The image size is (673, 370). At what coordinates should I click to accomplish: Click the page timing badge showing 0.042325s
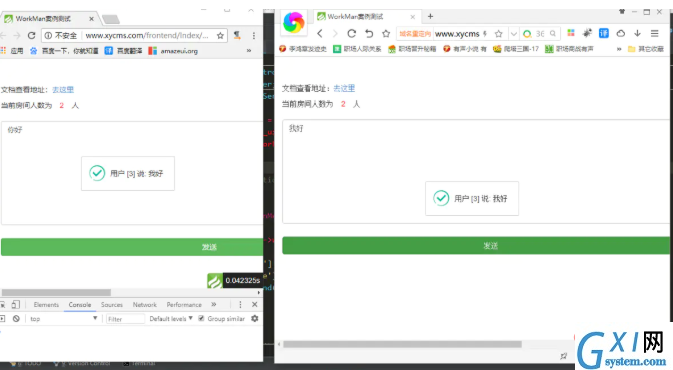234,280
